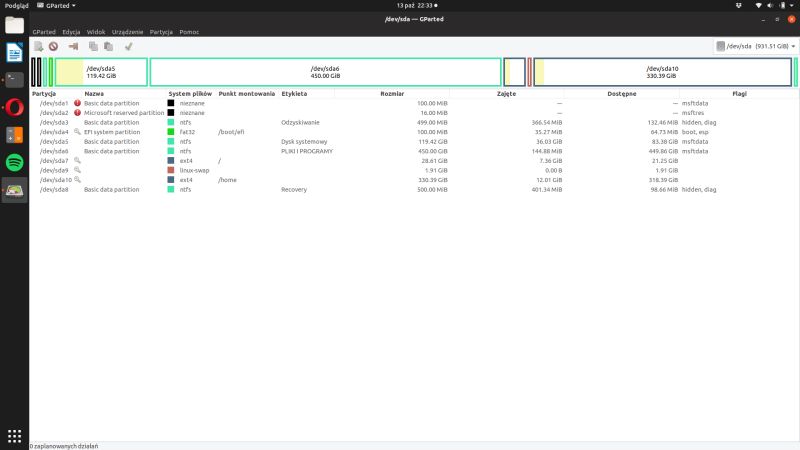Click the key mounted icon on /dev/sda10
This screenshot has height=450, width=800.
[77, 180]
